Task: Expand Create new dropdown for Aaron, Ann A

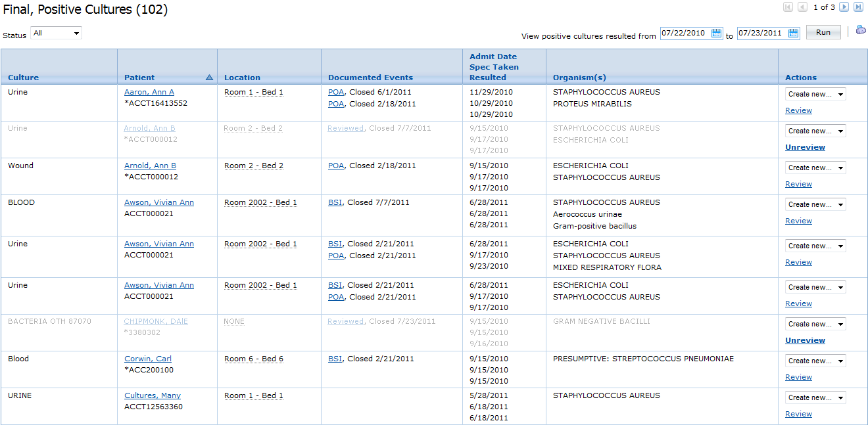Action: (x=815, y=94)
